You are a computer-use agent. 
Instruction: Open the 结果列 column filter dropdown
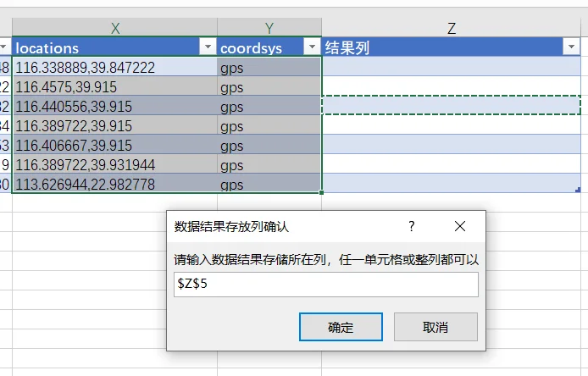[x=572, y=47]
